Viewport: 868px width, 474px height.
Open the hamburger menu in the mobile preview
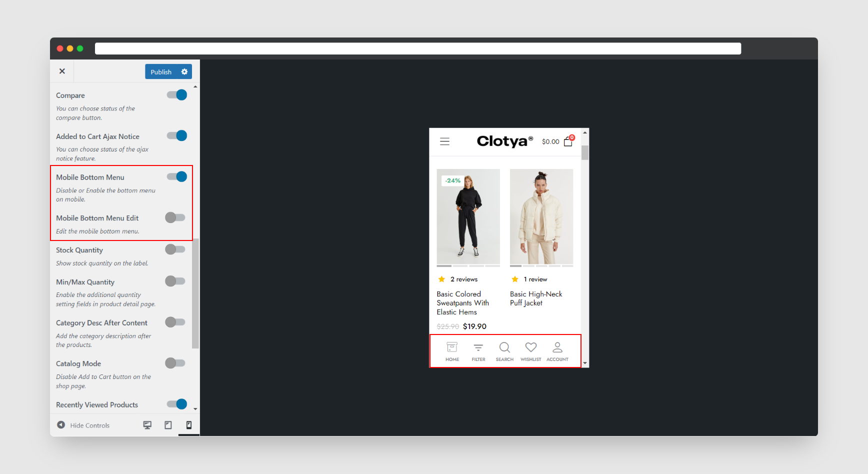(444, 141)
